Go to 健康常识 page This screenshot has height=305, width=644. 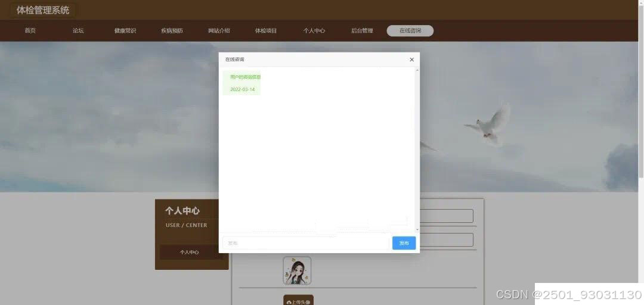[x=125, y=31]
